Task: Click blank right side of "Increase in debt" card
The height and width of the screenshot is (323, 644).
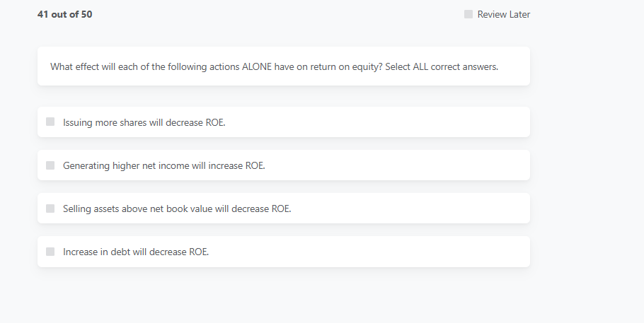Action: 425,252
